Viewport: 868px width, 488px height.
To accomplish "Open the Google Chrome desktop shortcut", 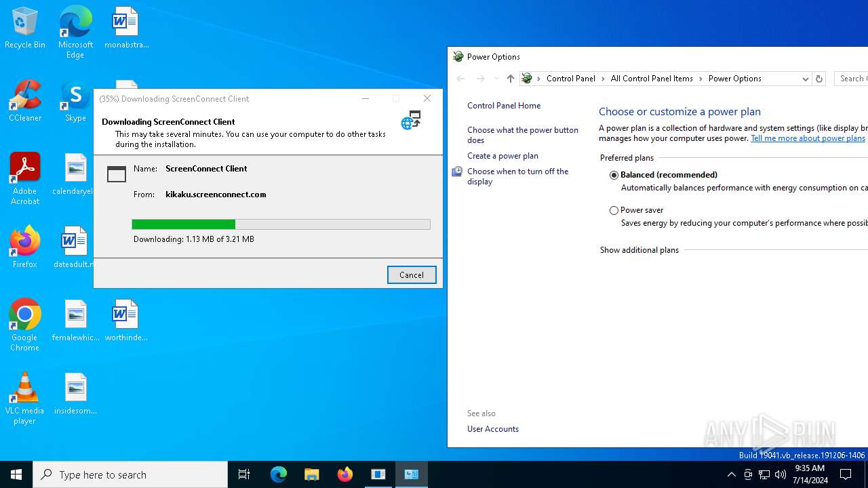I will (x=25, y=325).
